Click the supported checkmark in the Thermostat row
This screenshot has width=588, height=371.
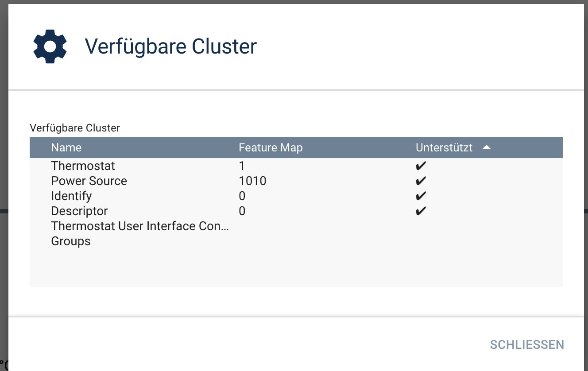[x=421, y=166]
